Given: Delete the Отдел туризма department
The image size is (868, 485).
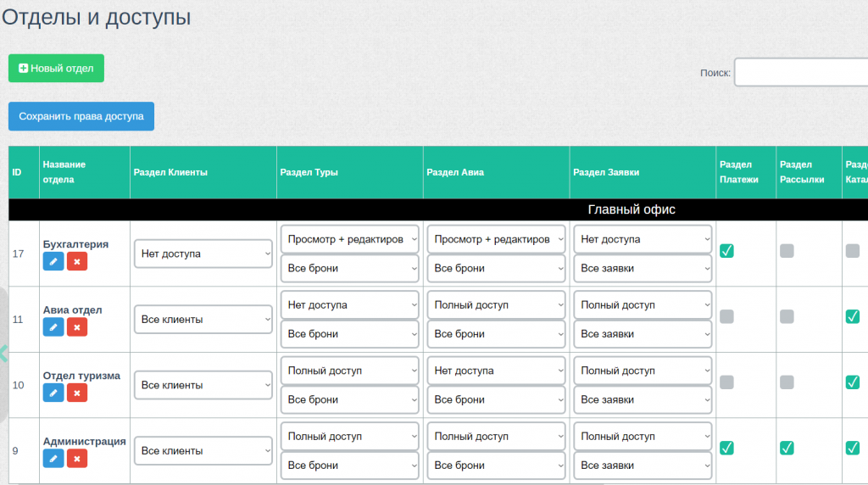Looking at the screenshot, I should point(77,393).
